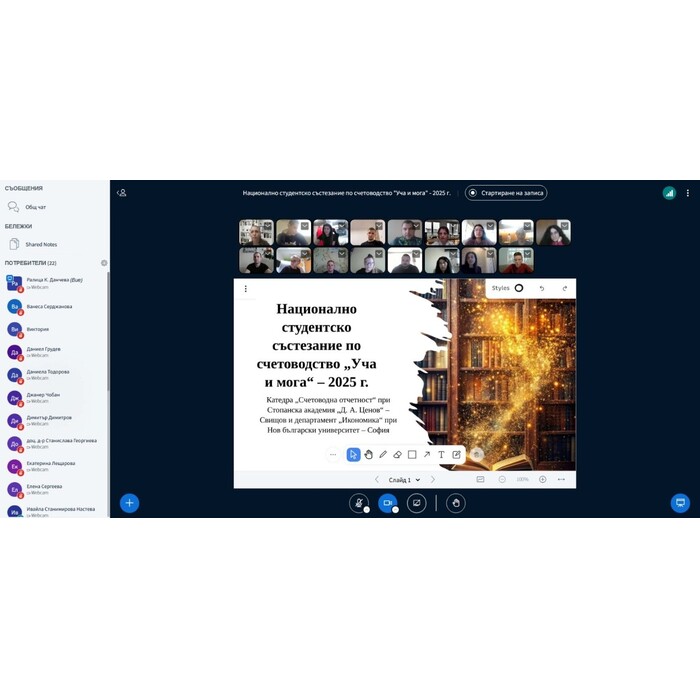Open the connection status indicator
Screen dimensions: 700x700
click(x=669, y=193)
